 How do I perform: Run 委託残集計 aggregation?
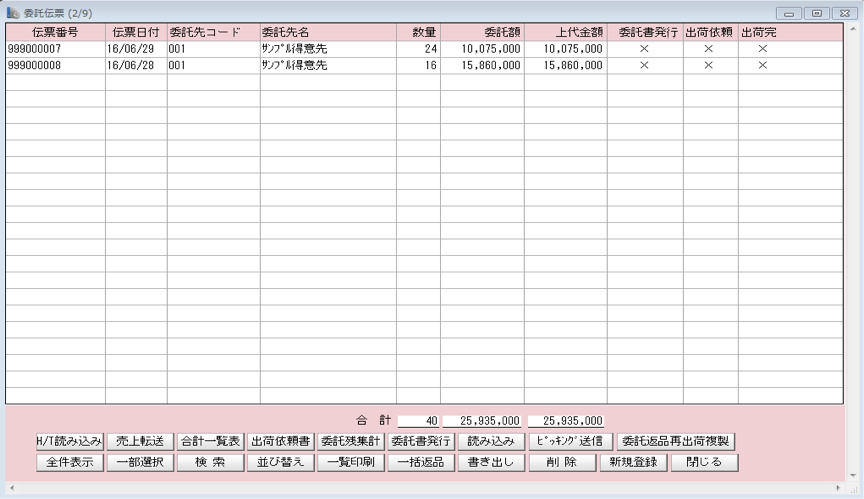(351, 441)
